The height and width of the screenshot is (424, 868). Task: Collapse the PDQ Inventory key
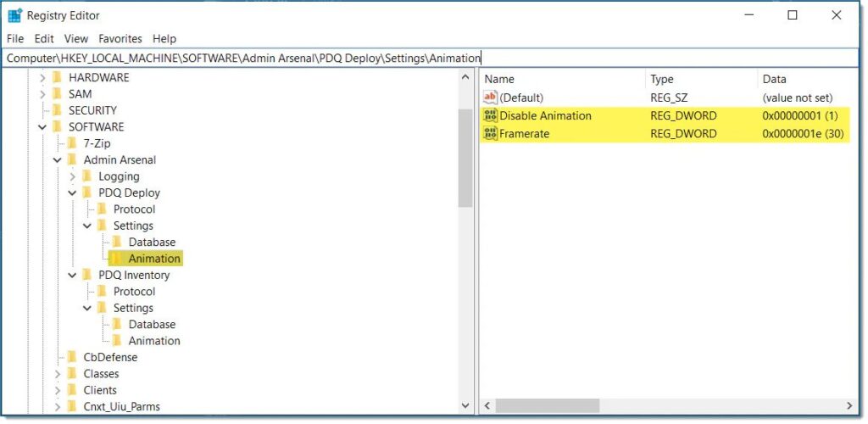tap(73, 275)
